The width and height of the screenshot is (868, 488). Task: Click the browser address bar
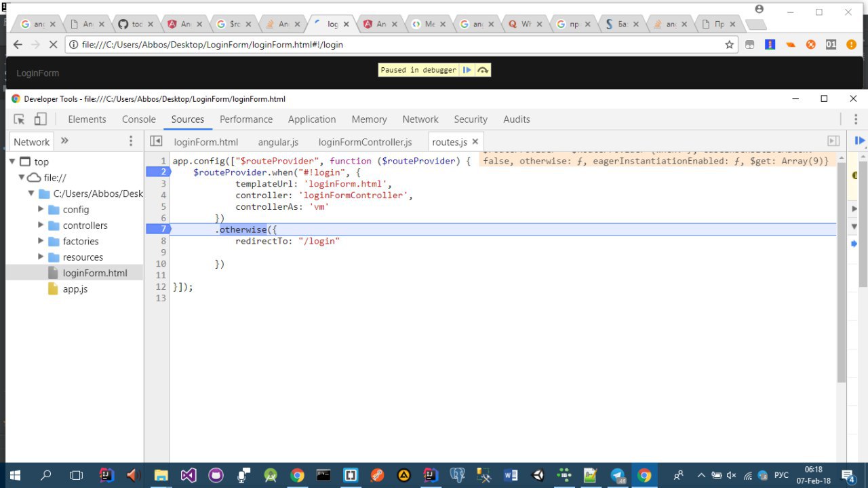(393, 45)
